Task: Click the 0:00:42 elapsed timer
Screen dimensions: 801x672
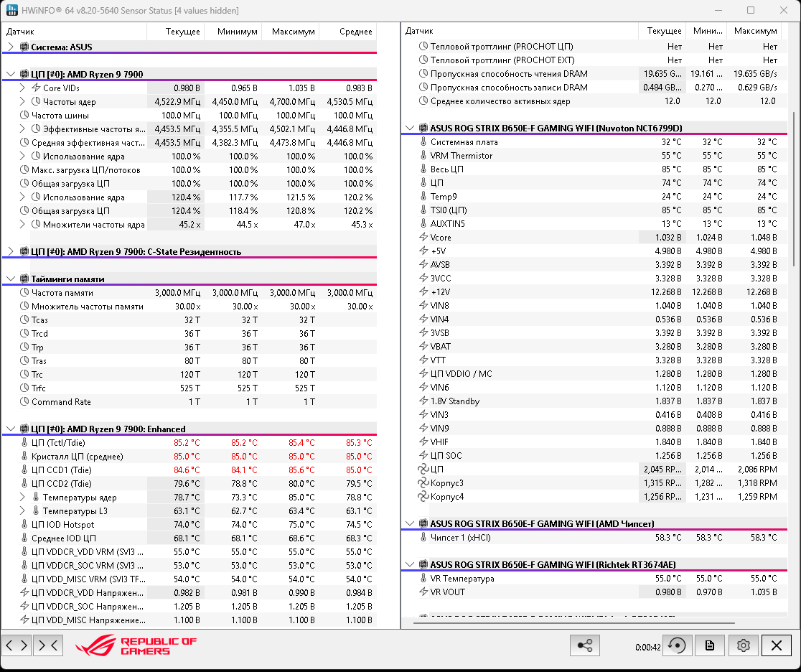Action: [x=647, y=648]
